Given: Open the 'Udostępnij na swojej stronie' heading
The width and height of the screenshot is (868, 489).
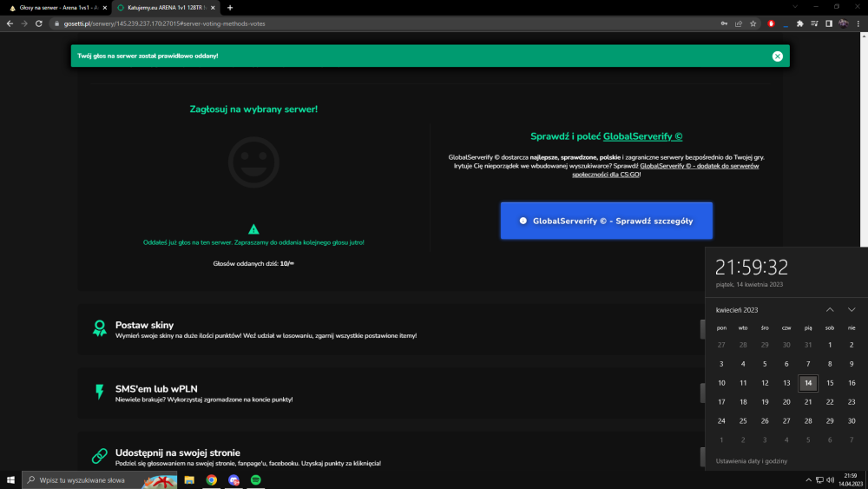Looking at the screenshot, I should point(178,453).
